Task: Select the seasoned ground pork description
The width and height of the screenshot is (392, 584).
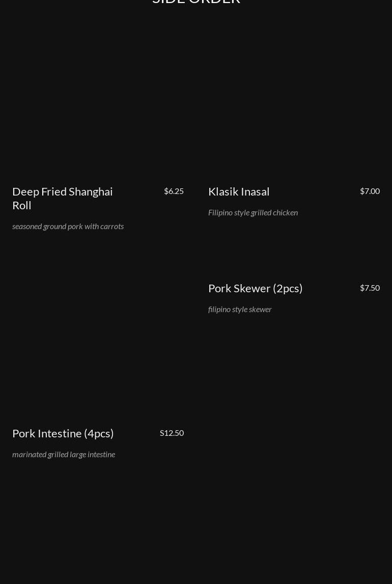Action: point(68,227)
